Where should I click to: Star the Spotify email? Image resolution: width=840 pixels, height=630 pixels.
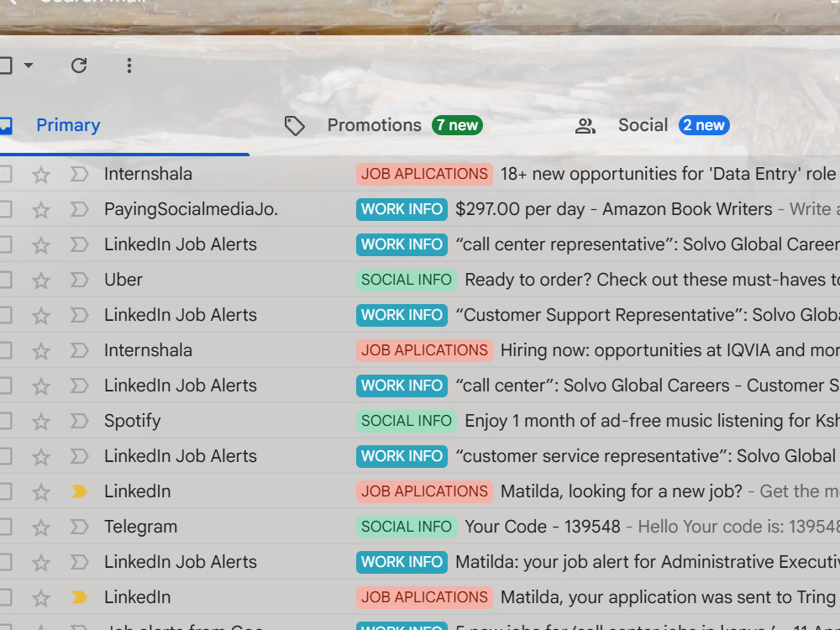pos(41,423)
